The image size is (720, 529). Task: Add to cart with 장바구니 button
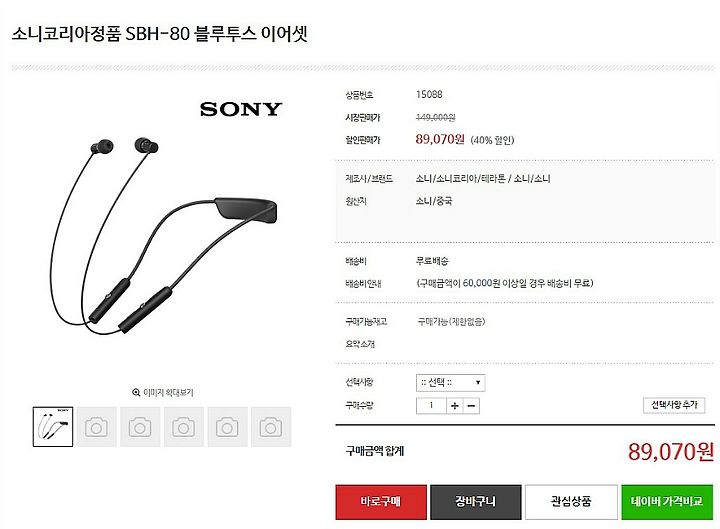coord(476,502)
